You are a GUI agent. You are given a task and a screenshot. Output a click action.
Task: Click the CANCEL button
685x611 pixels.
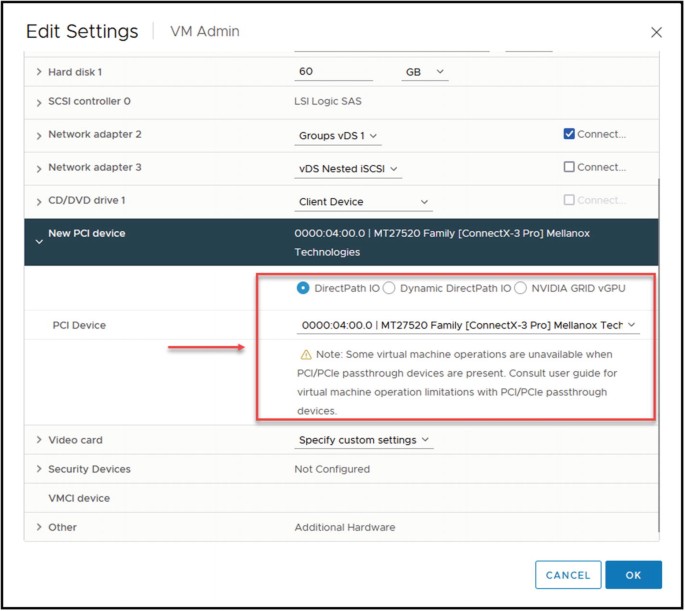click(x=568, y=575)
